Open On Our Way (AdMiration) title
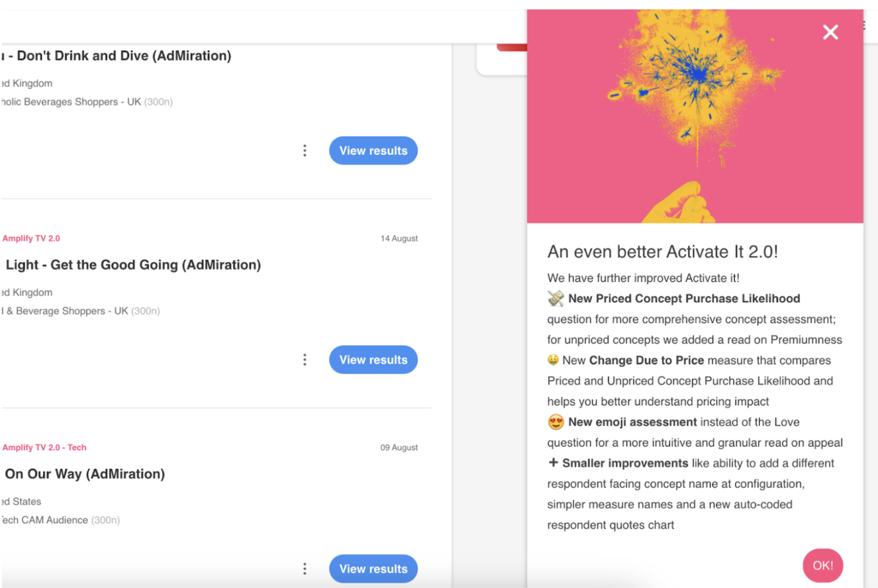 click(x=85, y=474)
